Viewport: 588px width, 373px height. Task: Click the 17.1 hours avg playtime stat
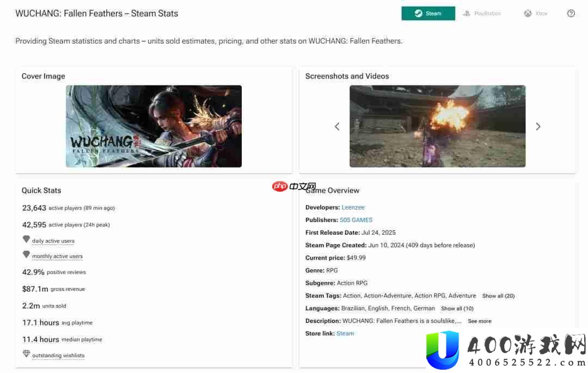[57, 323]
